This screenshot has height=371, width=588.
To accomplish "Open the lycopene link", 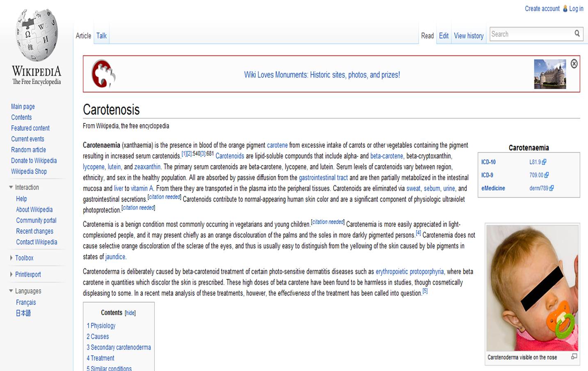I will (x=94, y=167).
